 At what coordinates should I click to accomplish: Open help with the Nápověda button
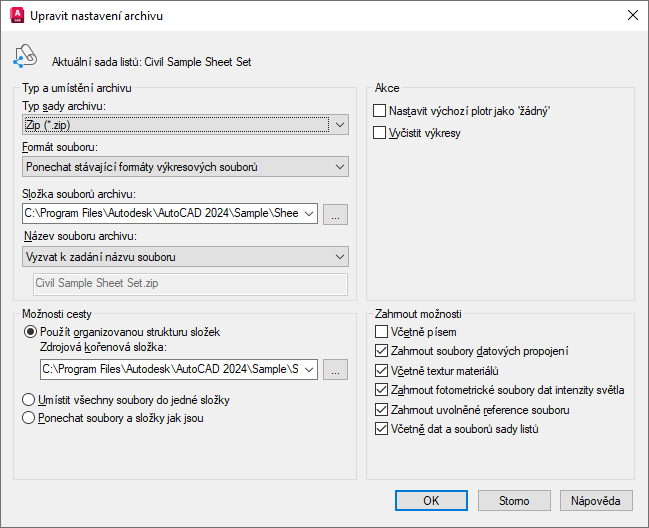[x=596, y=501]
